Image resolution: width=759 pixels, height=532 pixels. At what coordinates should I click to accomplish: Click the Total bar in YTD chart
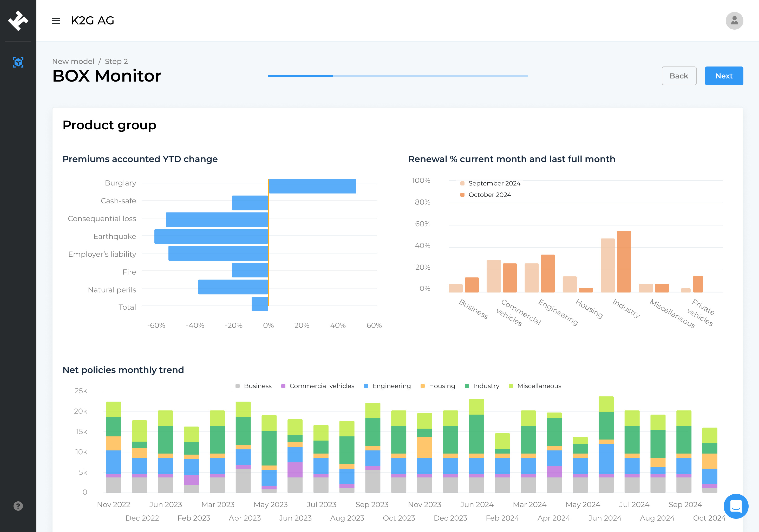(x=260, y=304)
